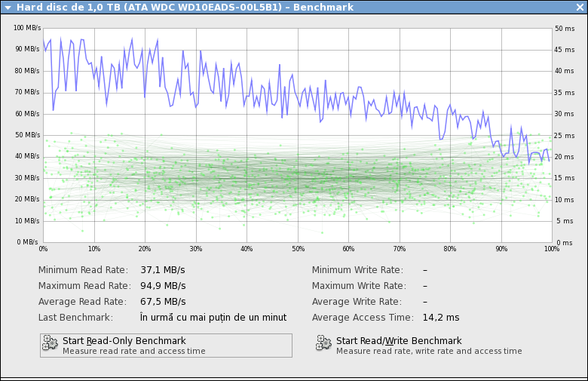The height and width of the screenshot is (381, 588).
Task: Click the Maximum Write Rate label
Action: [359, 286]
